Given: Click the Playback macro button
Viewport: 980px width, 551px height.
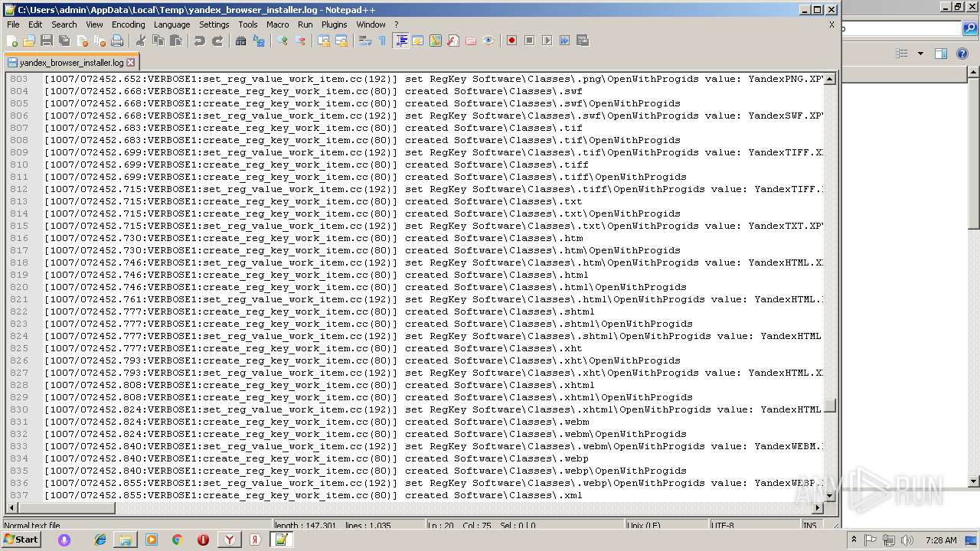Looking at the screenshot, I should [547, 41].
